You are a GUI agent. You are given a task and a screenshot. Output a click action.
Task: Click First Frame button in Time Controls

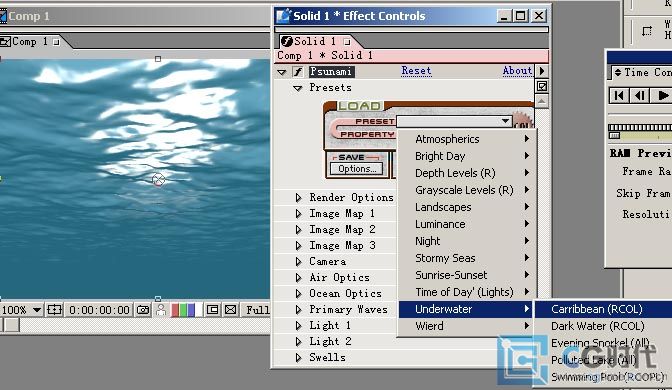click(619, 95)
